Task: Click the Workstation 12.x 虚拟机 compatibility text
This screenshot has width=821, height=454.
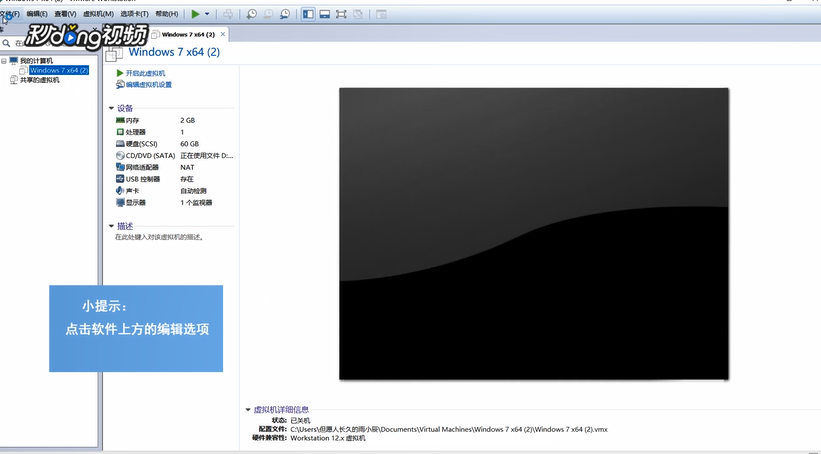Action: tap(328, 438)
